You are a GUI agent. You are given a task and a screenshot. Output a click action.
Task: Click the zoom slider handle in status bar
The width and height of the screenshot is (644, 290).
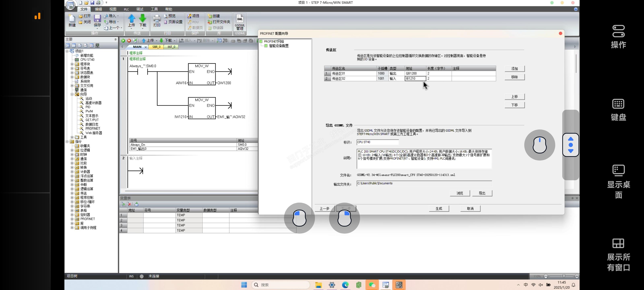tap(563, 276)
